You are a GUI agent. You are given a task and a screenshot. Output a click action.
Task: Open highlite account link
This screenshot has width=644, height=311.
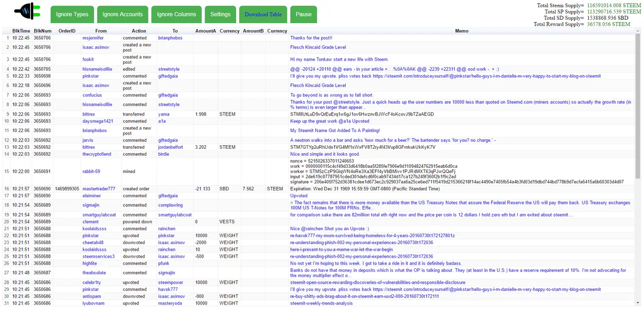coord(90,264)
